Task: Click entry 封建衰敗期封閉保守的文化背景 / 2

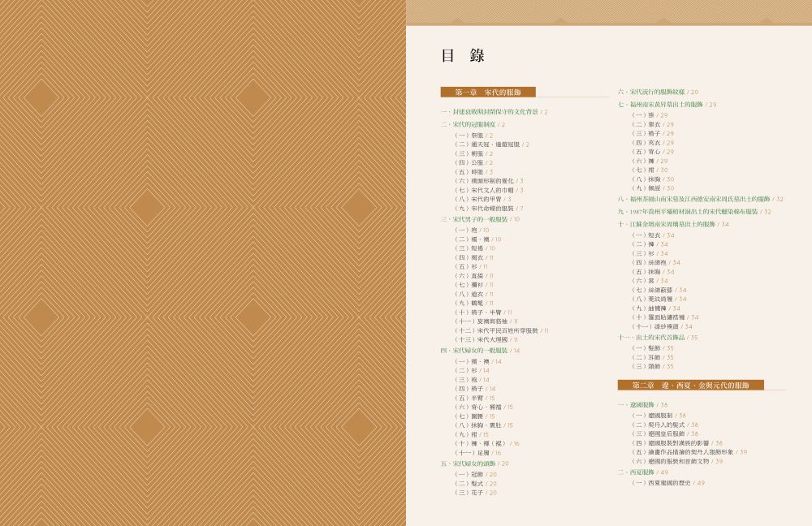Action: click(494, 112)
